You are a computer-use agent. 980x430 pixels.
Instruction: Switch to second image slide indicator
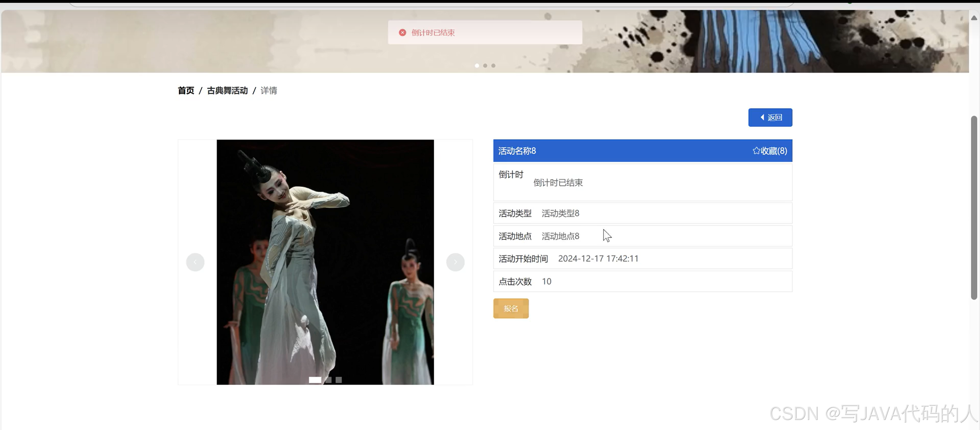[x=328, y=379]
